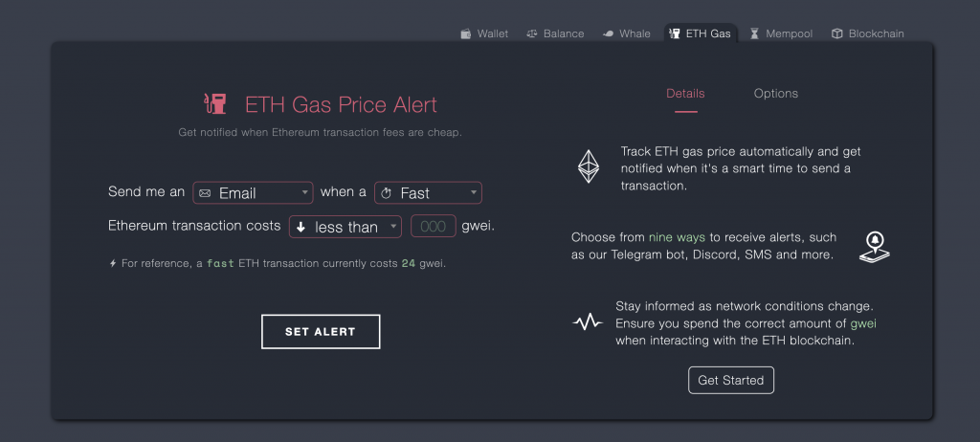Click the balance scales icon
Viewport: 980px width, 442px height.
click(532, 33)
